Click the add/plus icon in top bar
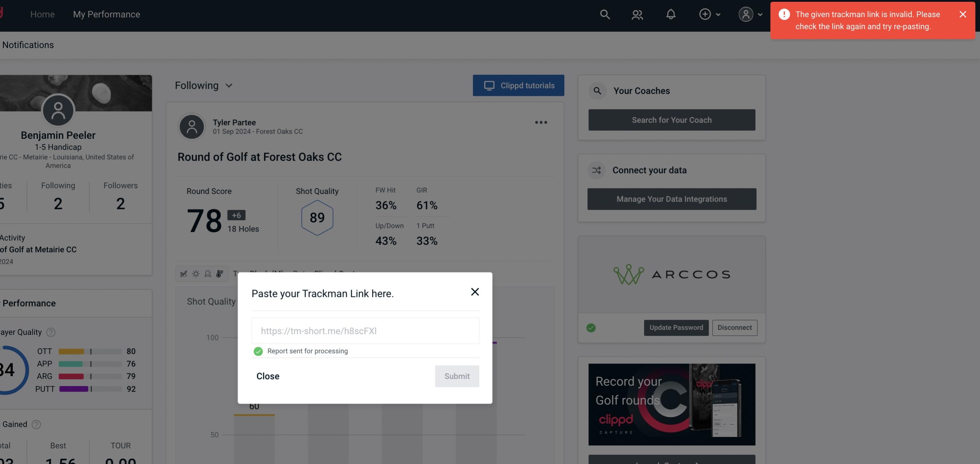 click(x=705, y=14)
